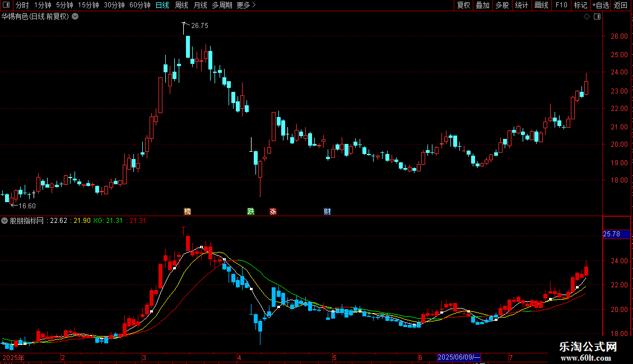Click the 26.00 price axis label
The image size is (633, 364).
pos(619,36)
